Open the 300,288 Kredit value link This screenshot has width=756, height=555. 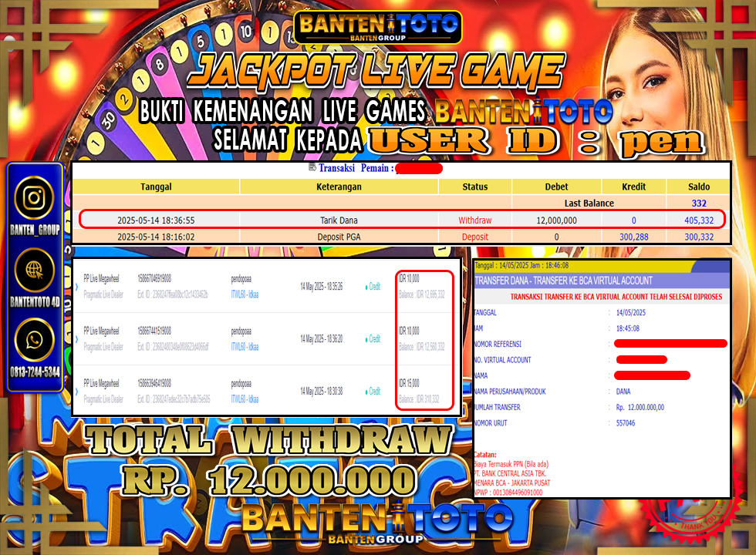tap(633, 237)
